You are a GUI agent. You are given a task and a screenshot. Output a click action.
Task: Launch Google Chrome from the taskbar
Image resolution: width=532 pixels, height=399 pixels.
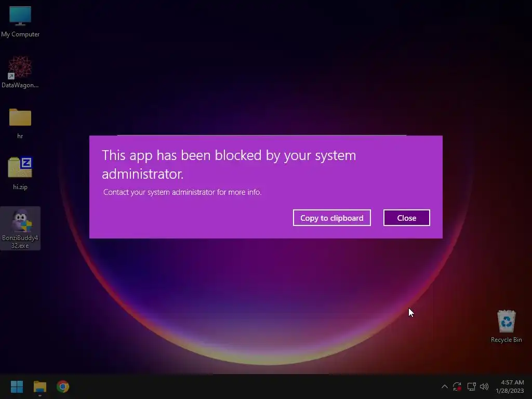[63, 387]
